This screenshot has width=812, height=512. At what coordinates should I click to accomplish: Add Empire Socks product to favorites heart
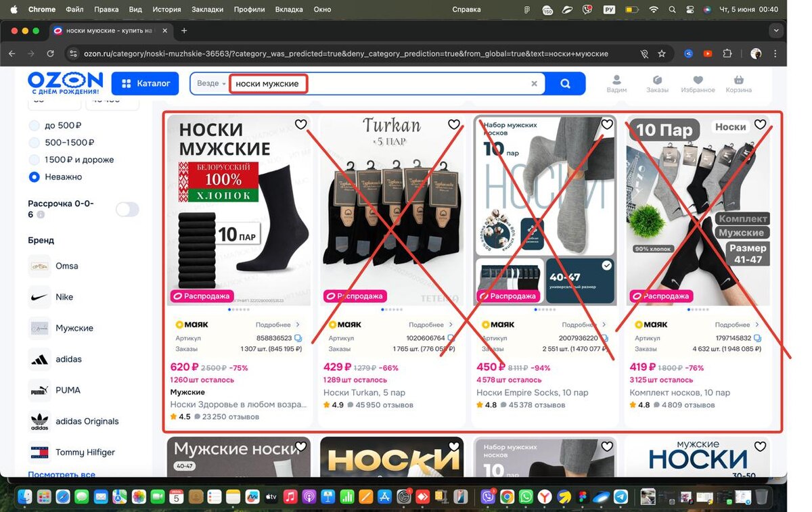pyautogui.click(x=607, y=124)
